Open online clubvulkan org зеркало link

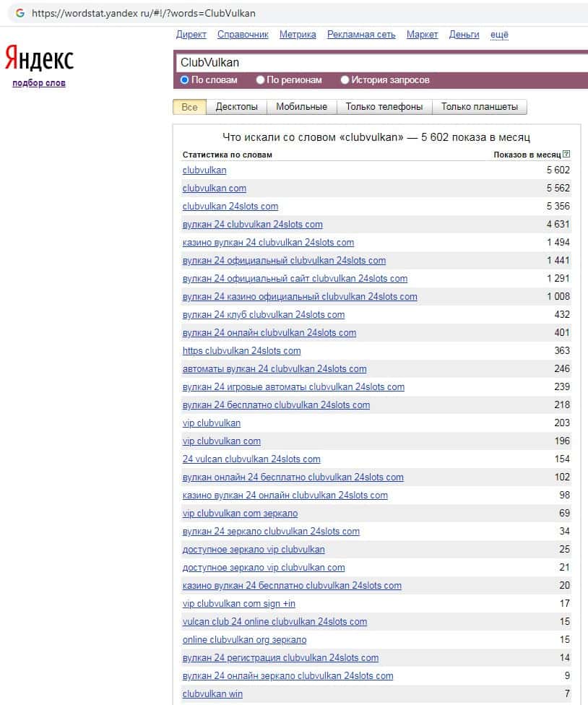(245, 639)
